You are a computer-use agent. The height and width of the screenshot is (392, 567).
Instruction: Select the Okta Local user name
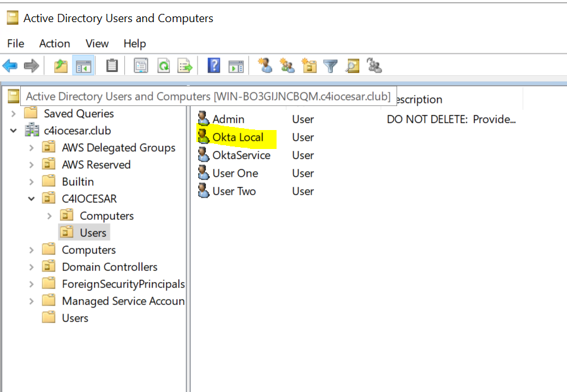(x=238, y=137)
